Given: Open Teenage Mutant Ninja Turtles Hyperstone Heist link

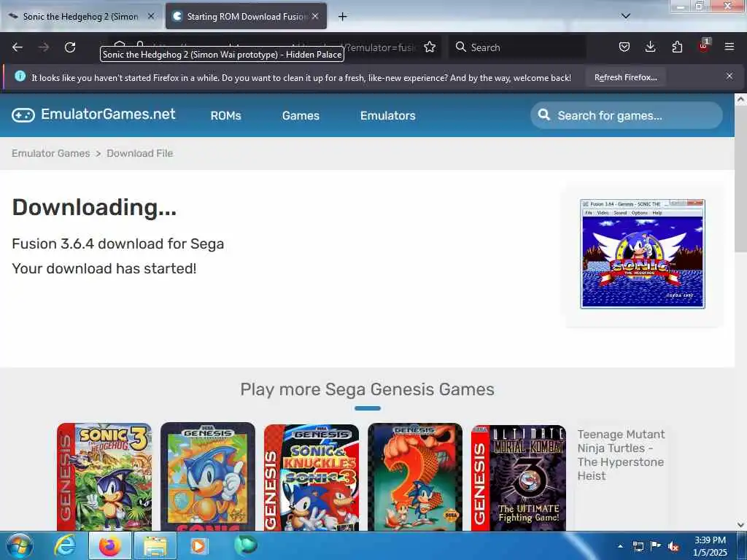Looking at the screenshot, I should click(621, 455).
